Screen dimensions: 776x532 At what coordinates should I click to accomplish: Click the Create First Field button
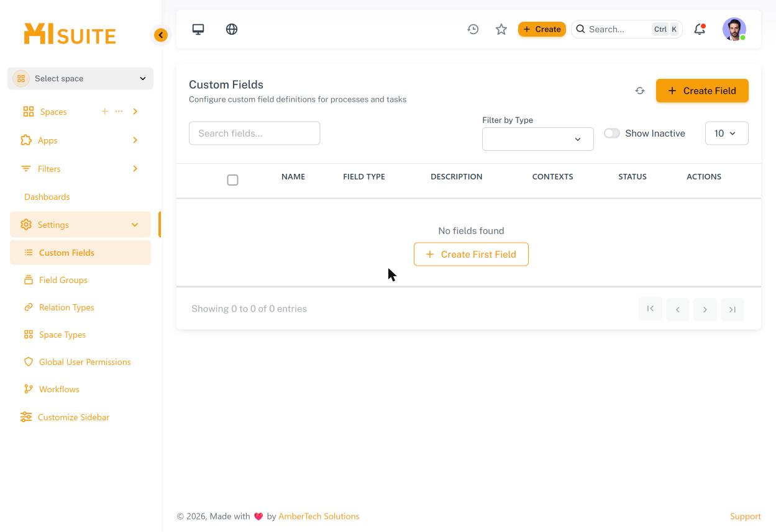click(x=471, y=255)
